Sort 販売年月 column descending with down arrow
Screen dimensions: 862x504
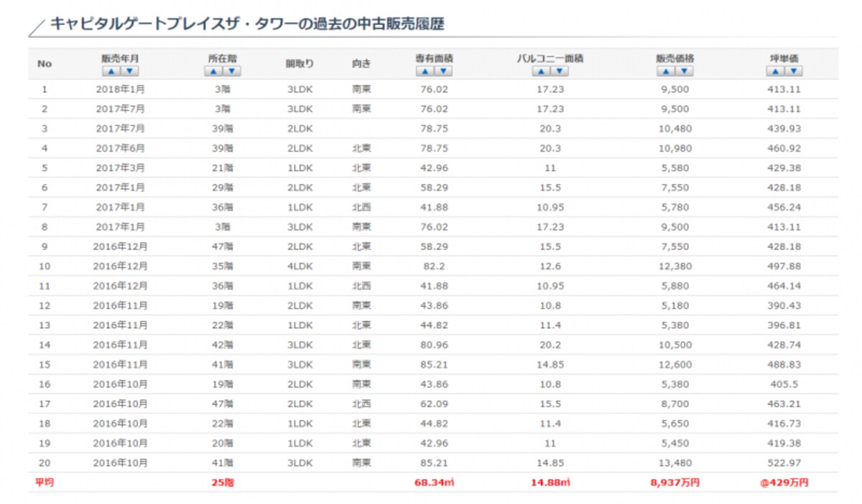pyautogui.click(x=129, y=71)
